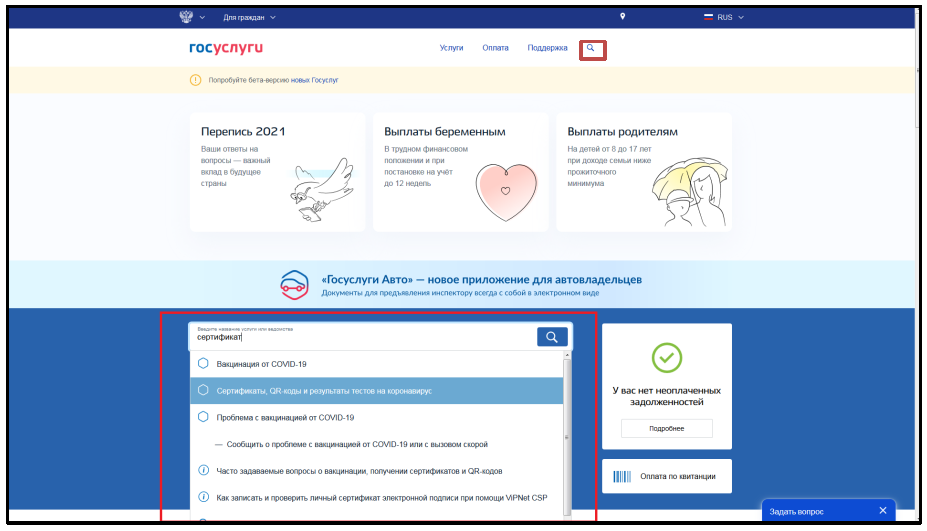The image size is (927, 531).
Task: Select 'Сертификаты, QR-коды и результаты тестов' suggestion
Action: click(x=377, y=390)
